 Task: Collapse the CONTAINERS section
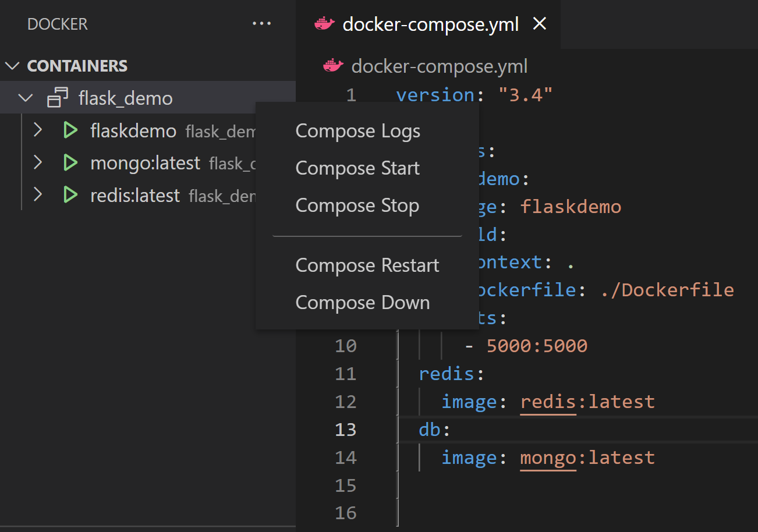(x=12, y=66)
